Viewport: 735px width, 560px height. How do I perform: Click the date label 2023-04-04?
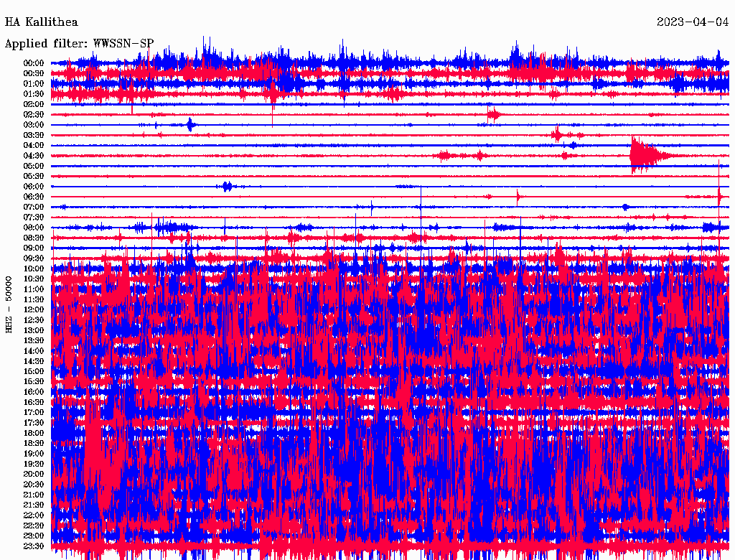[x=693, y=22]
